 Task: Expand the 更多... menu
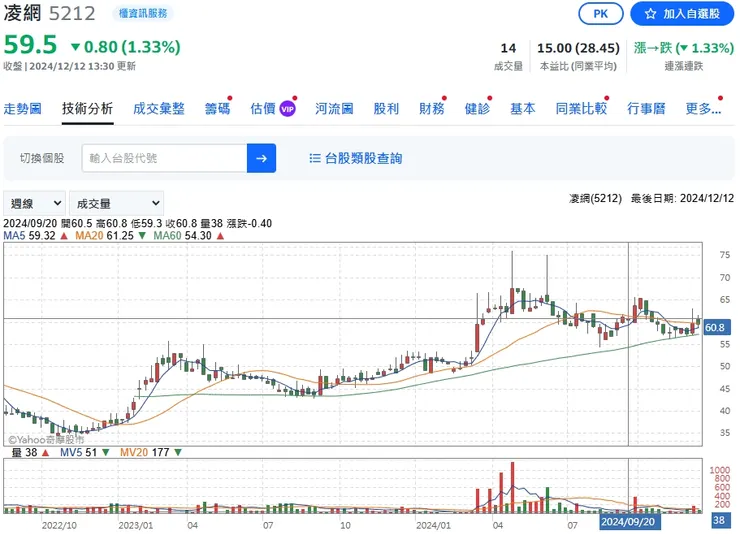pos(703,109)
